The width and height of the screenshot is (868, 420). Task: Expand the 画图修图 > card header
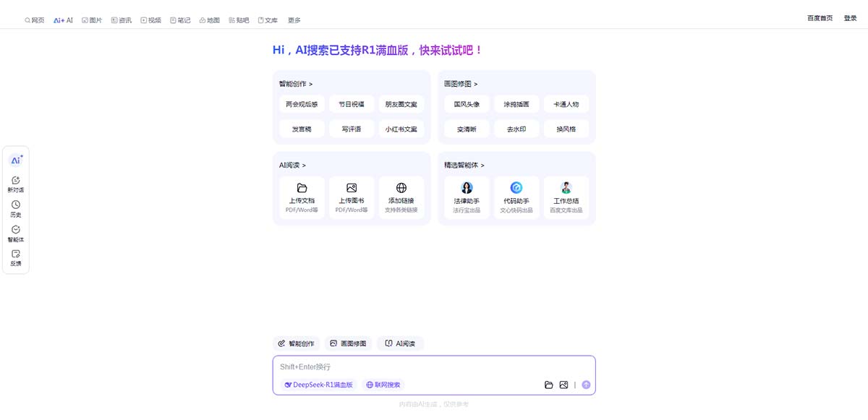click(x=461, y=84)
